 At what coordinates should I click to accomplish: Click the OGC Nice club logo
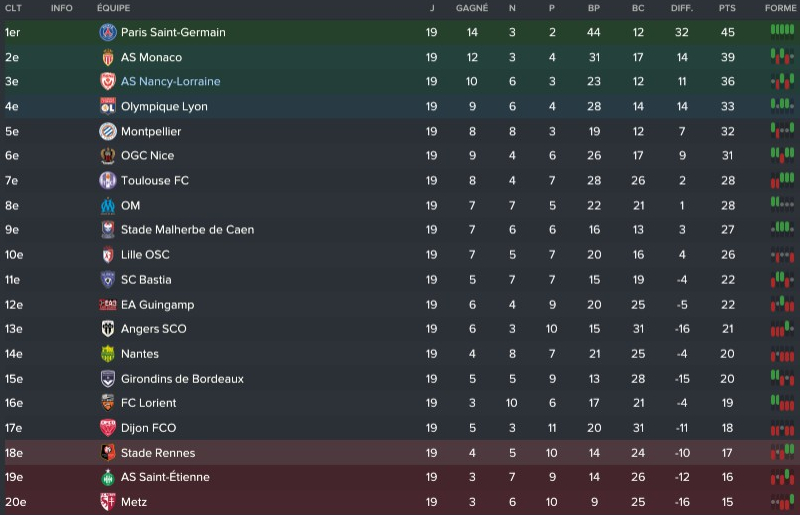[x=108, y=155]
